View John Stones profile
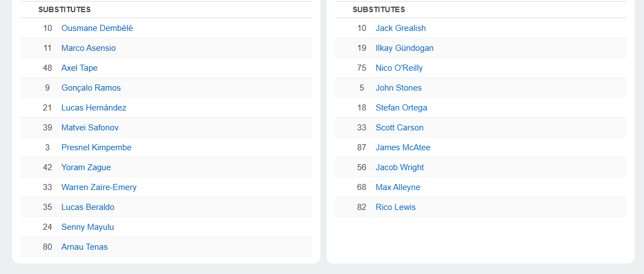 (x=398, y=88)
